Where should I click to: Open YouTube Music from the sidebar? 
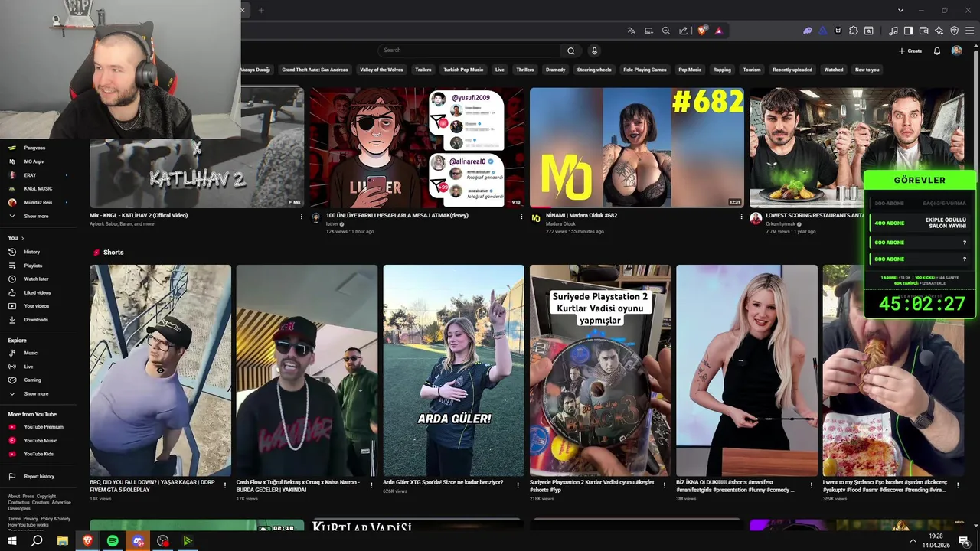coord(41,441)
